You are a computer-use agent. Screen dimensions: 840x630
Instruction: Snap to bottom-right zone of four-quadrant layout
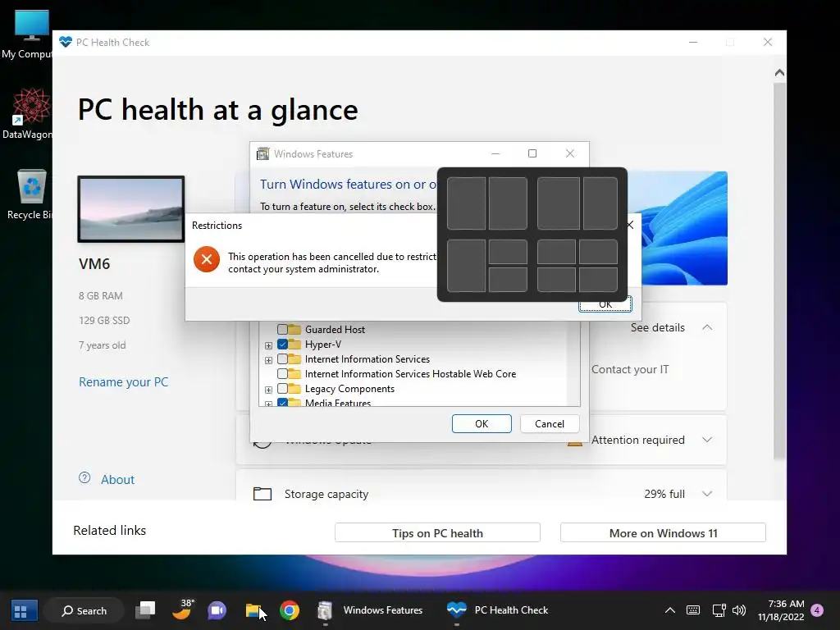pyautogui.click(x=598, y=280)
